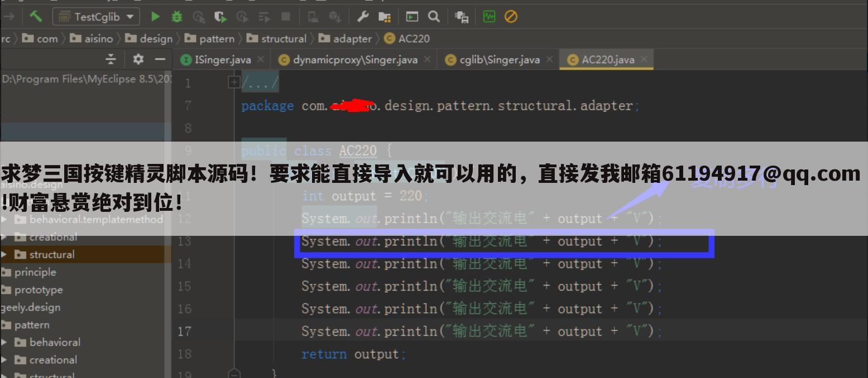Click line number 18 in the gutter
The image size is (868, 378).
[185, 354]
